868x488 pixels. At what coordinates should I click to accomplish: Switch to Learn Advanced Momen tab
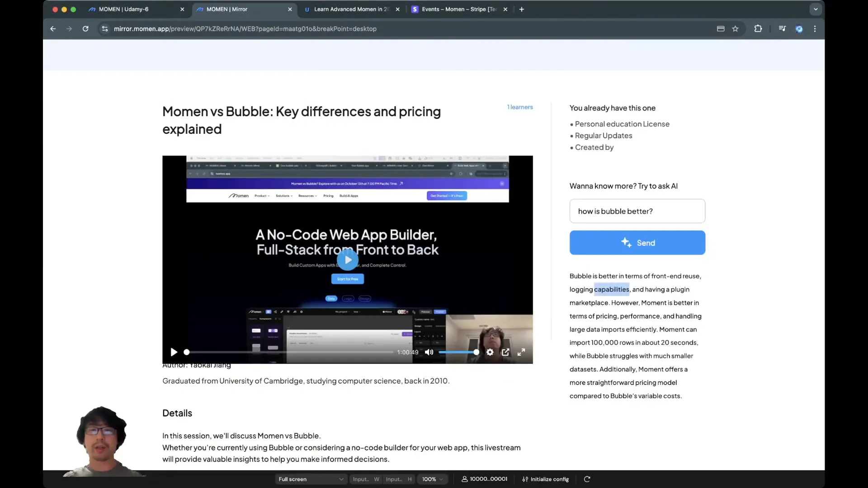pos(351,9)
